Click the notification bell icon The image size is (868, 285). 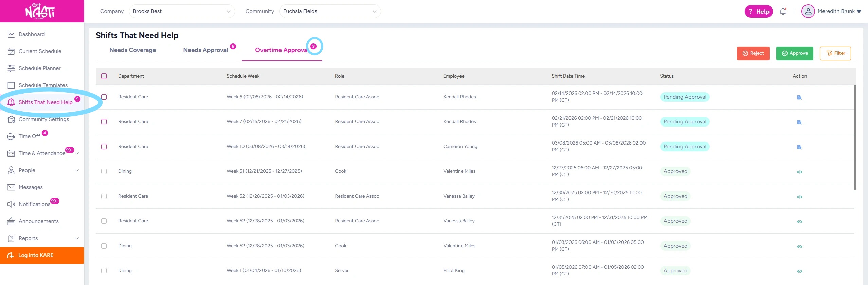pos(783,11)
